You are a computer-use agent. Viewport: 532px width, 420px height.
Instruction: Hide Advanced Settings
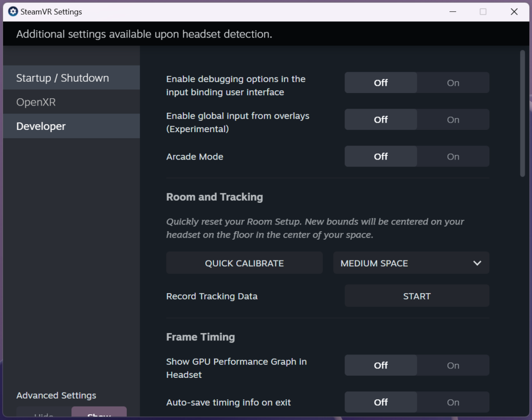[x=44, y=413]
